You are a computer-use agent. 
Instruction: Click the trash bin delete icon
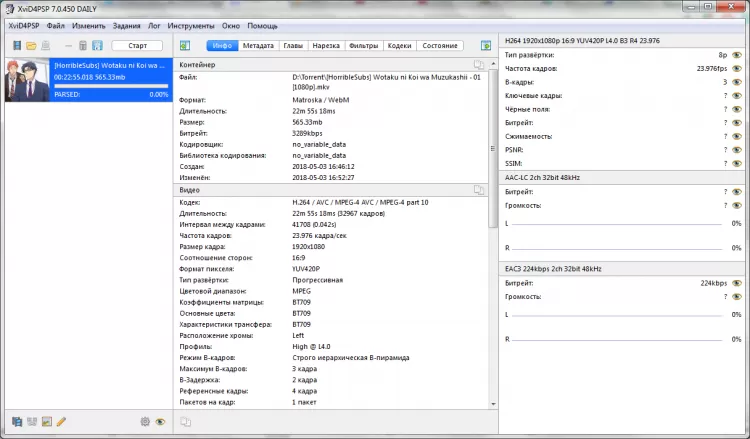coord(83,45)
